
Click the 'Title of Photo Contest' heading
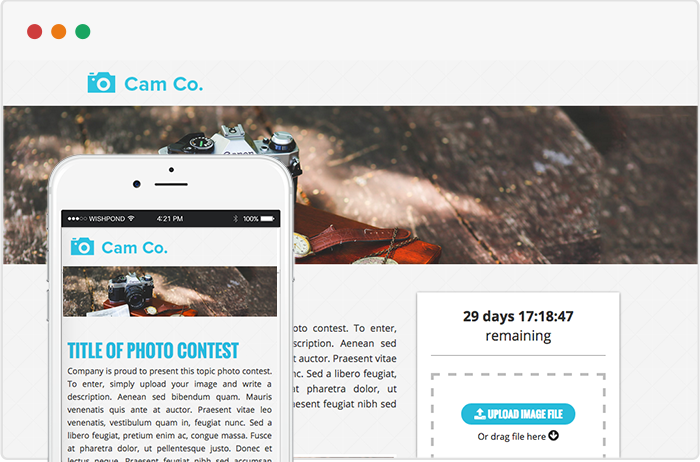pos(153,350)
